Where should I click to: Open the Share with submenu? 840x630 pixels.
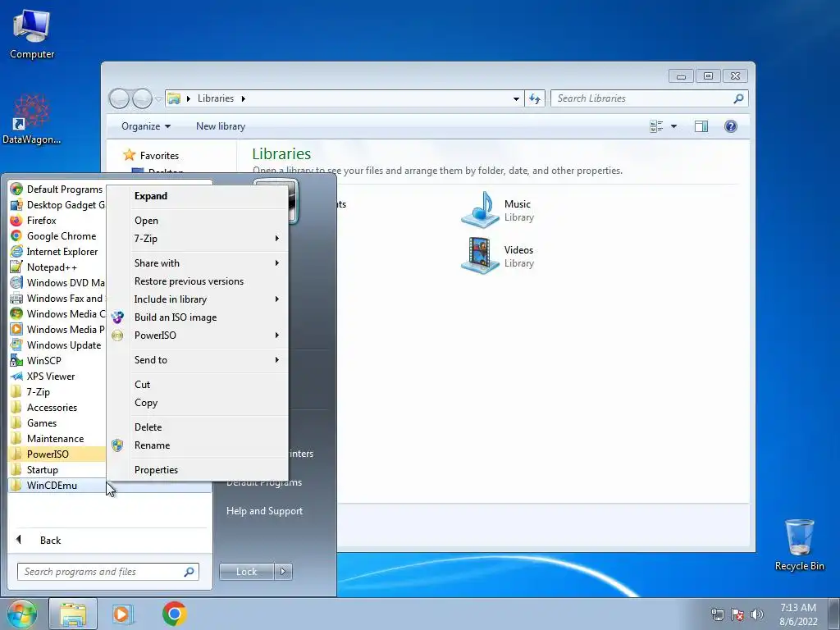[197, 263]
